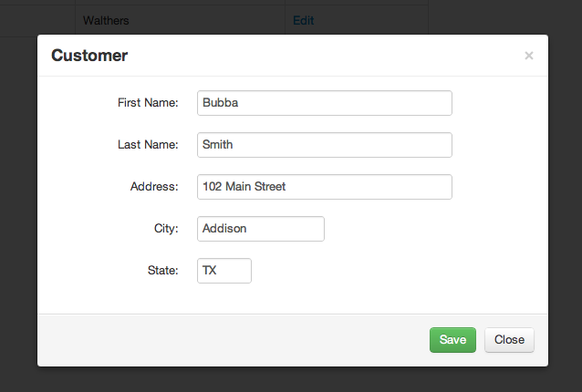Click the First Name field containing Bubba

[x=325, y=103]
